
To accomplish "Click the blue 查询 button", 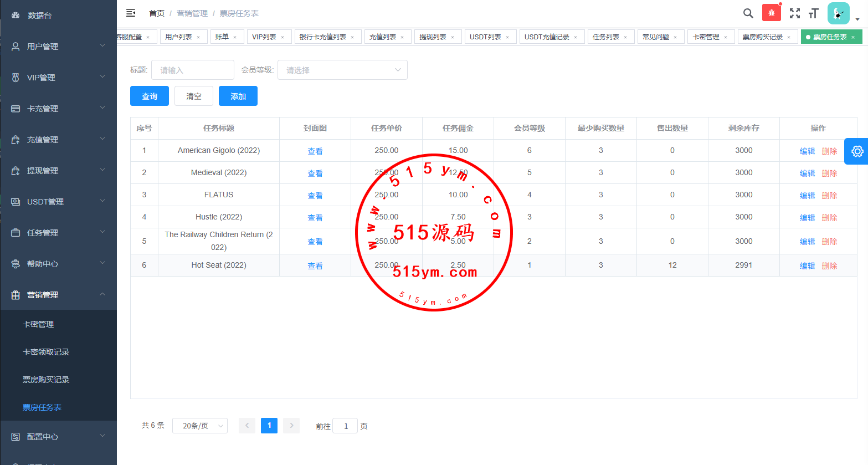I will [150, 96].
